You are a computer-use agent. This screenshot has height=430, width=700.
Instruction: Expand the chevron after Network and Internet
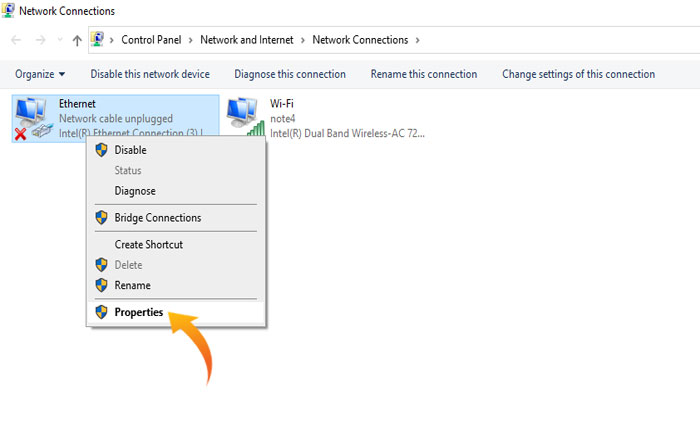point(303,40)
